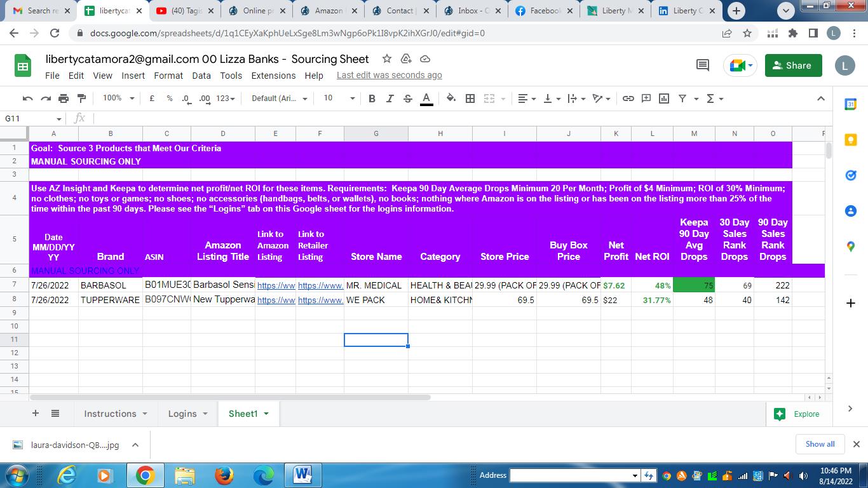Get add-ons with the side panel plus
The image size is (868, 488).
click(x=851, y=303)
